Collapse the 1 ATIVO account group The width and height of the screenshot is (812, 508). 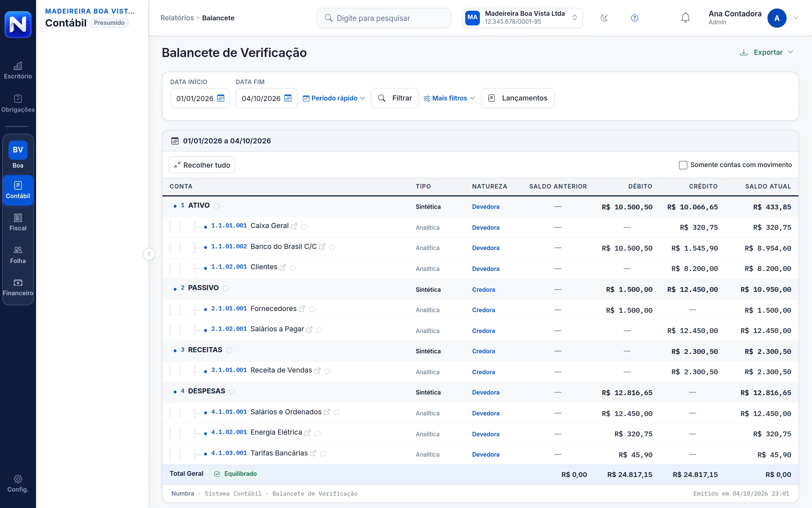[x=175, y=206]
